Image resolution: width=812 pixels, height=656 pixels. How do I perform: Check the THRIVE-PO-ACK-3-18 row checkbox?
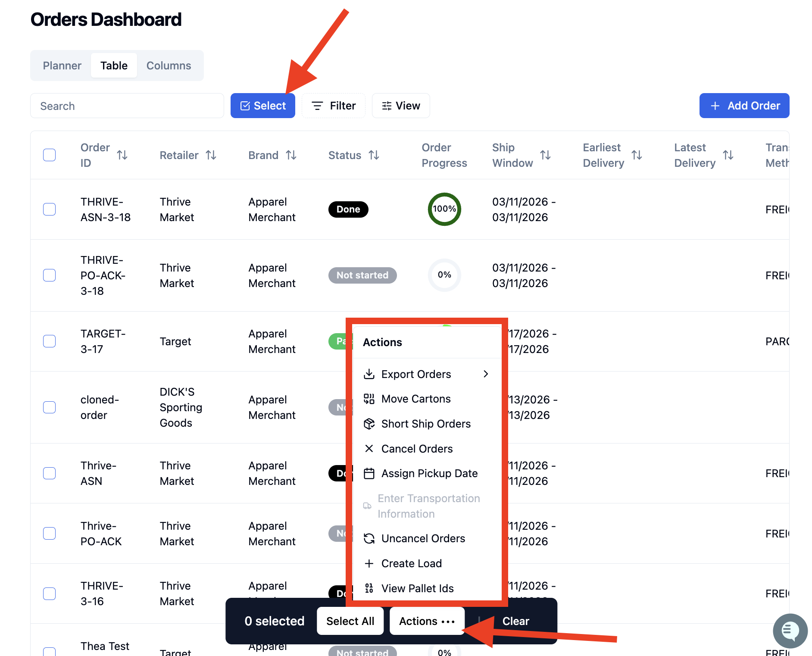(x=50, y=275)
